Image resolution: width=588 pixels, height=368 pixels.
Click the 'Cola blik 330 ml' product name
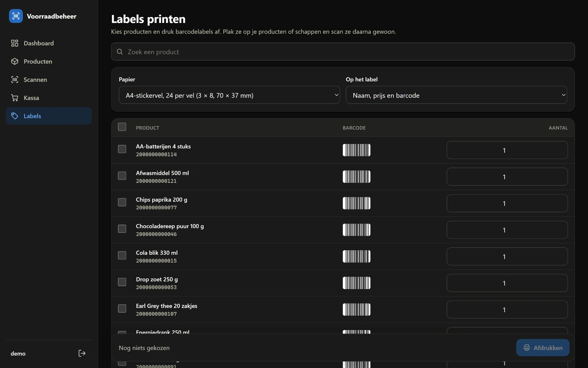point(157,253)
